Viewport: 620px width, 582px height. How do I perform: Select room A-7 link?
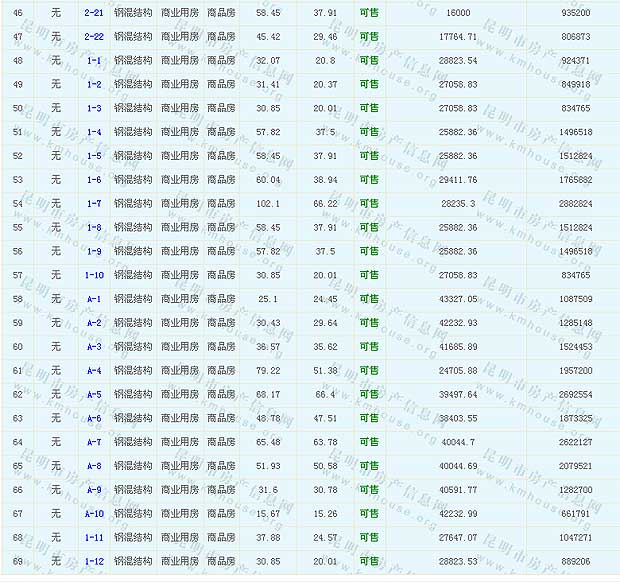(x=94, y=442)
